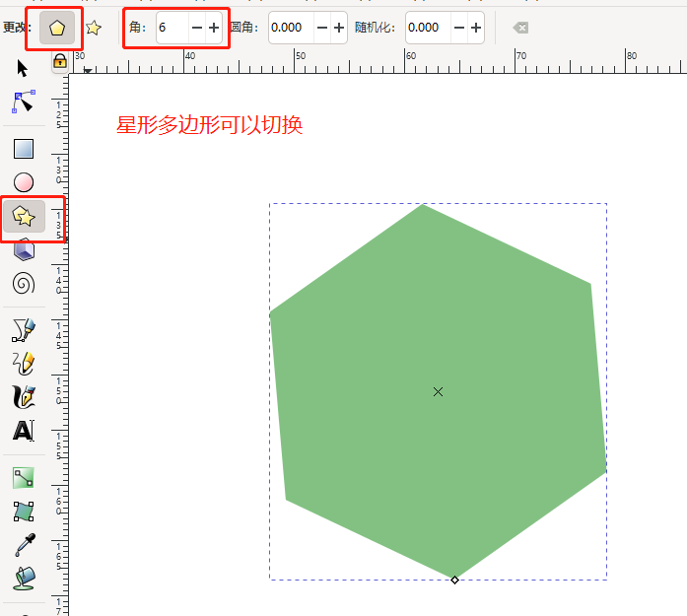687x616 pixels.
Task: Click the corners count field showing 6
Action: click(172, 28)
